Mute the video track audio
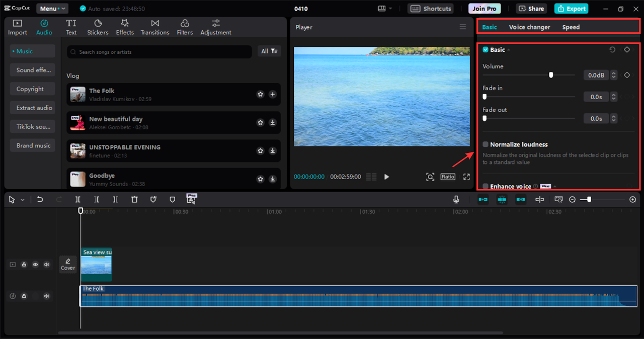 [x=47, y=264]
